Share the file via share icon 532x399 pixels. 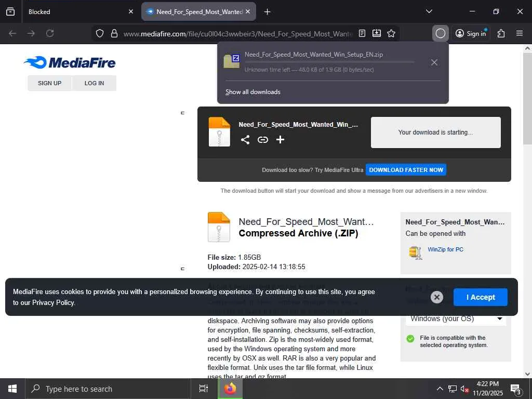245,139
